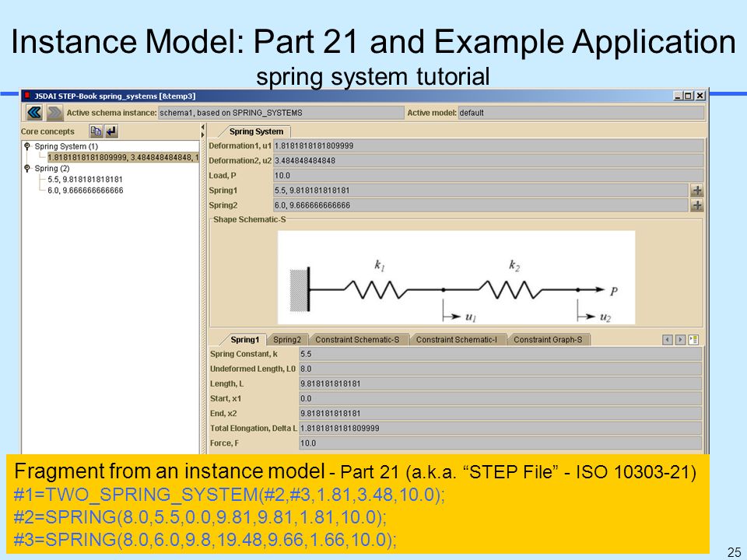Click the plus icon in Spring2 row
The width and height of the screenshot is (747, 560).
697,205
